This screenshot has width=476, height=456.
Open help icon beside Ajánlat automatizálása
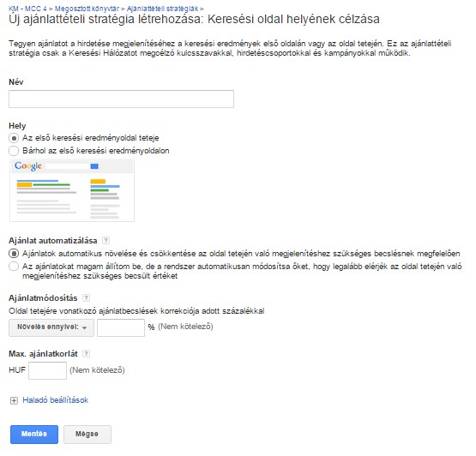tap(105, 241)
